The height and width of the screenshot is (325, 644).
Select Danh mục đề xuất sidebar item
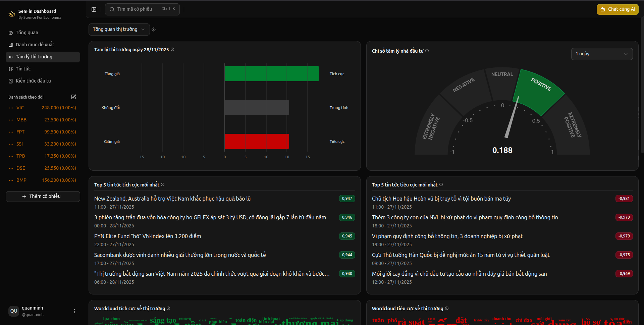[x=35, y=45]
